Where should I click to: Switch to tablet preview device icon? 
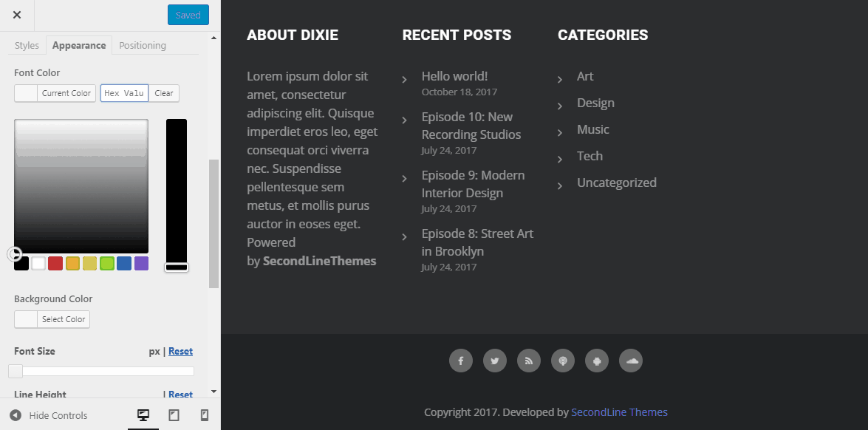coord(174,415)
